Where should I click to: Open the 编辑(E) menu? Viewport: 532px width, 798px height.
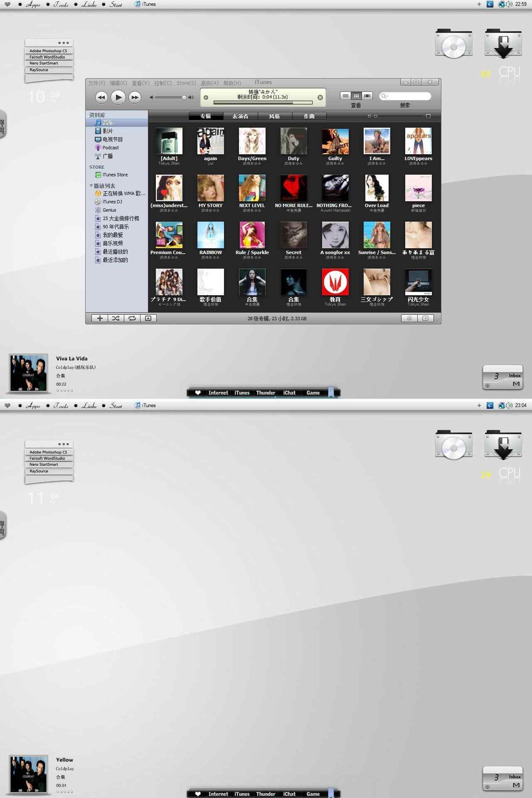point(118,83)
